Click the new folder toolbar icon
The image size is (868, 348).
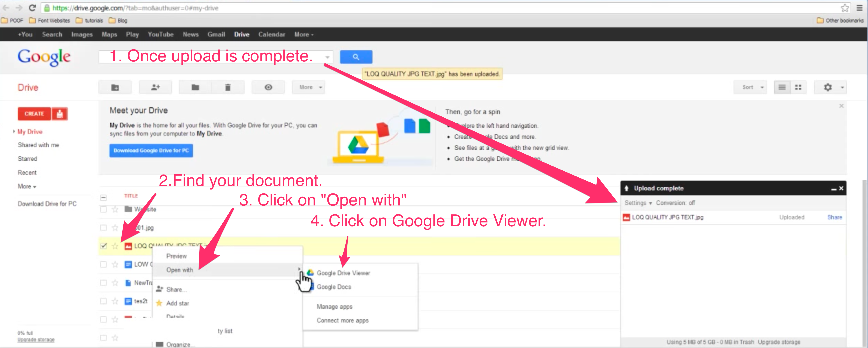point(115,87)
